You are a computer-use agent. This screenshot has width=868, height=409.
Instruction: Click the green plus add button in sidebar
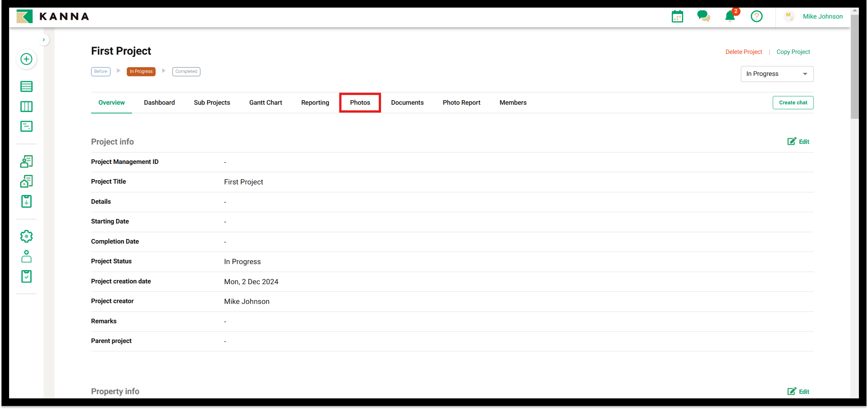pos(26,59)
